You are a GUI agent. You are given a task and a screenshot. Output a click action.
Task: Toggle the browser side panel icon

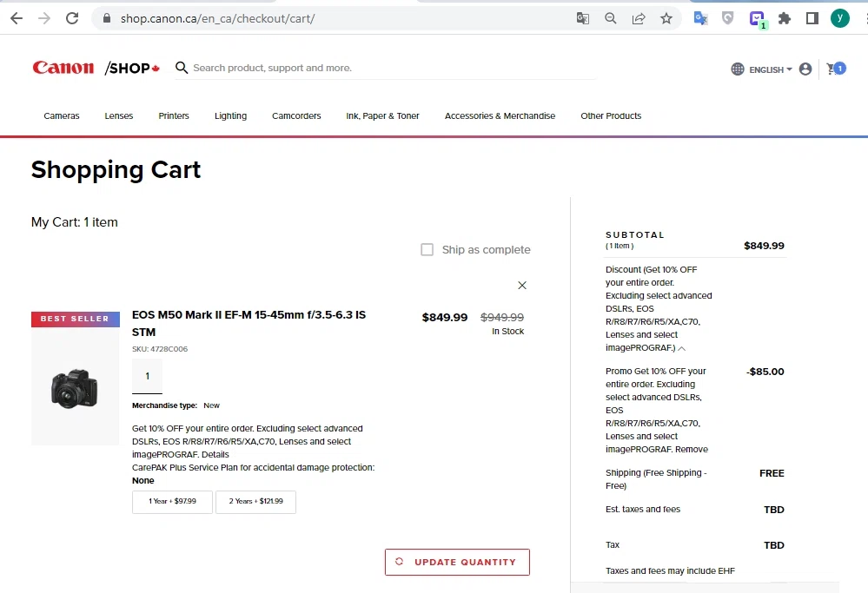[812, 18]
